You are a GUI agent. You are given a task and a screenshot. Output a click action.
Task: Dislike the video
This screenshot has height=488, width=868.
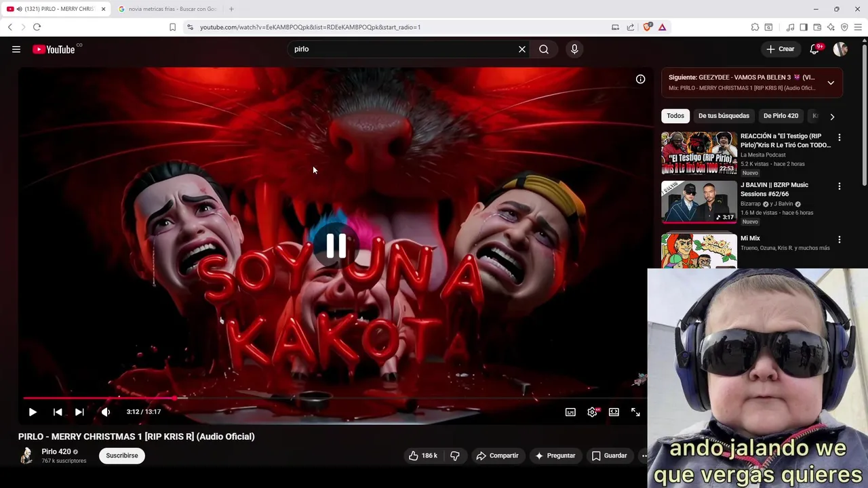(x=455, y=455)
